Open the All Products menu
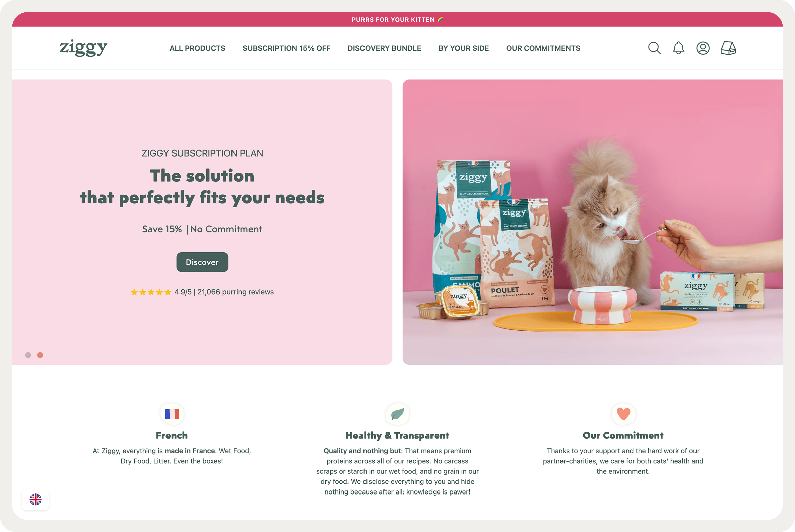Image resolution: width=795 pixels, height=532 pixels. (x=197, y=48)
